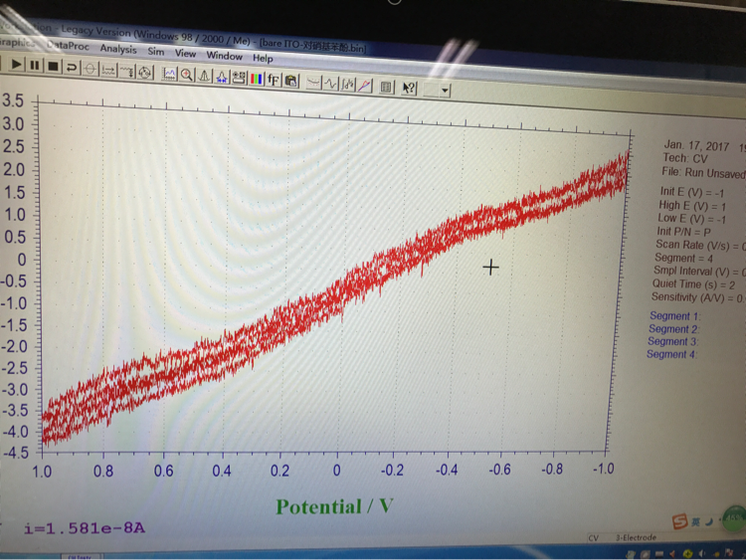The image size is (746, 560).
Task: Click the -0.6 potential axis label
Action: click(499, 469)
